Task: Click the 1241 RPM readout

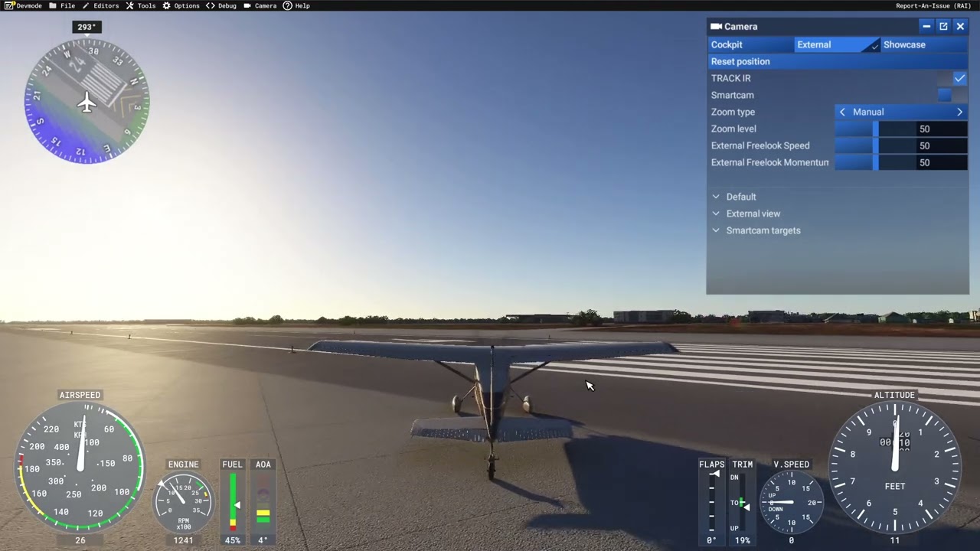Action: [x=184, y=540]
